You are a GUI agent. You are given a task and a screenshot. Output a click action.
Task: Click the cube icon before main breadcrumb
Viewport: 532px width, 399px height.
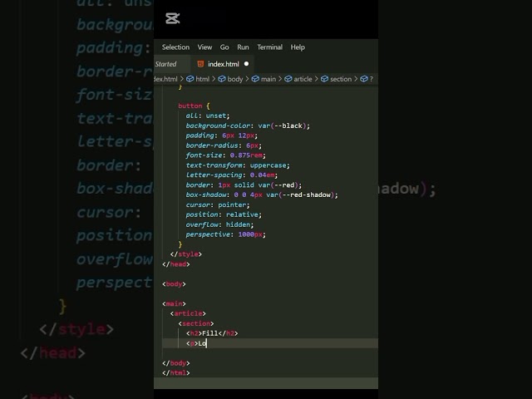click(255, 79)
